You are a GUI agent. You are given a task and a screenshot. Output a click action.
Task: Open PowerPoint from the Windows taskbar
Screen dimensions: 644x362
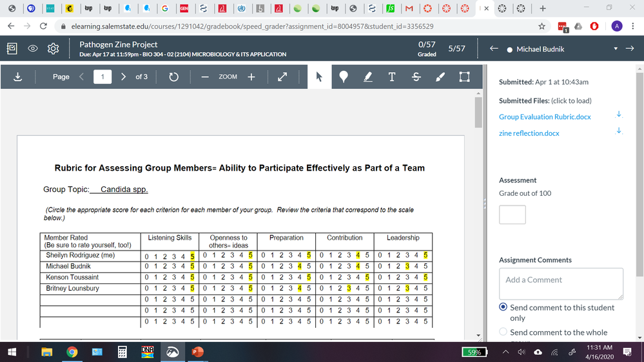pyautogui.click(x=195, y=352)
